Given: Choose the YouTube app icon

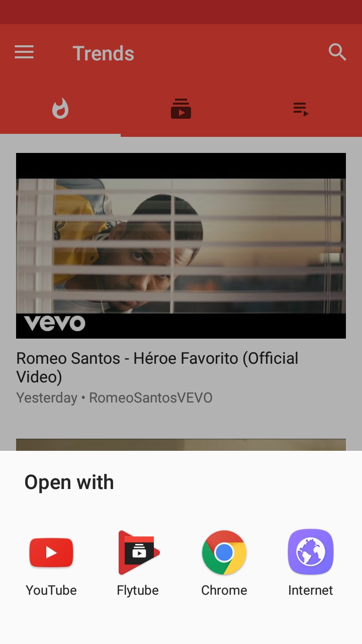Looking at the screenshot, I should pos(51,552).
